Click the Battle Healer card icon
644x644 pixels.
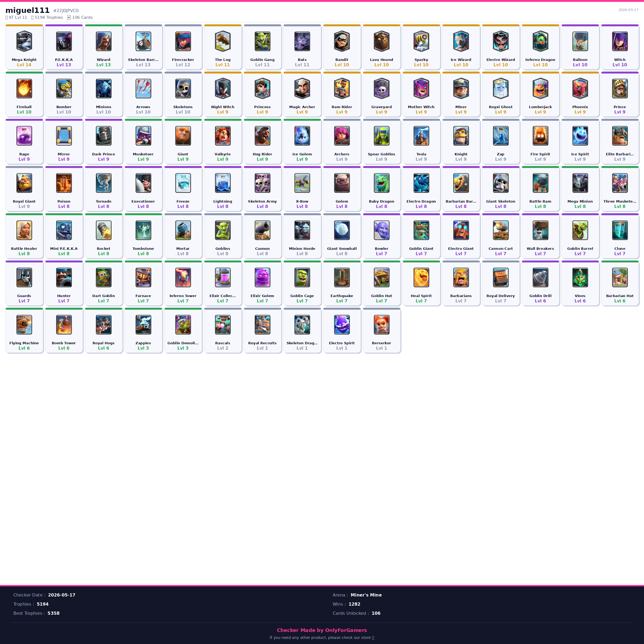tap(24, 230)
